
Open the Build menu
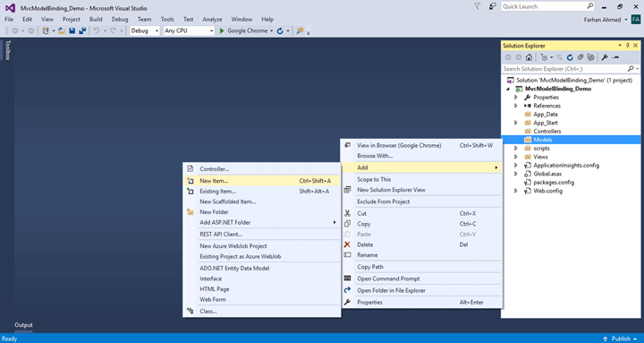pos(96,20)
